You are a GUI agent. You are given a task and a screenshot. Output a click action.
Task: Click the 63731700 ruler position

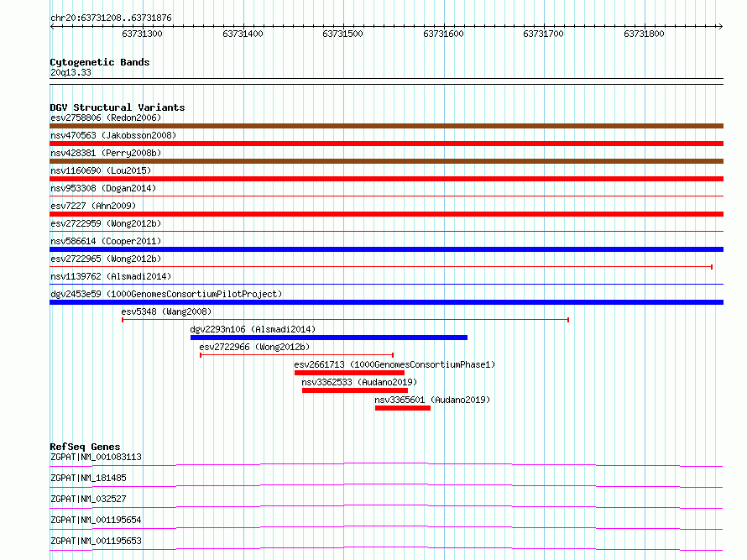[x=543, y=34]
